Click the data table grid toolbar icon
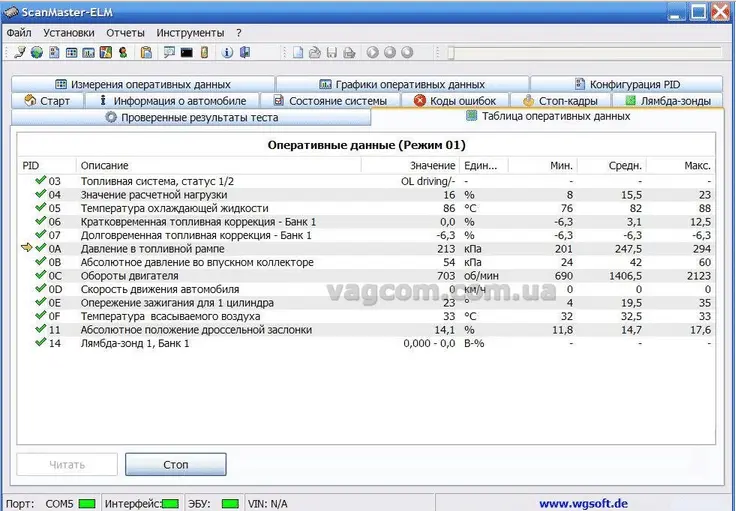Viewport: 736px width, 511px height. point(71,53)
